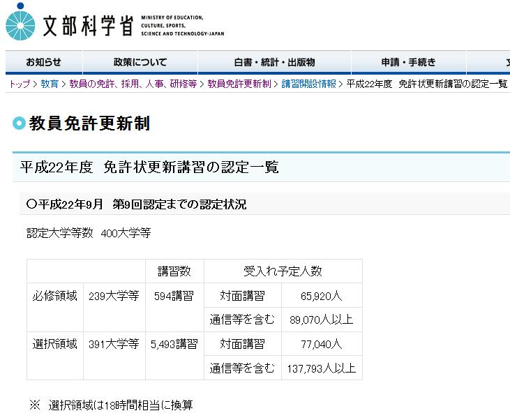Viewport: 510px width, 420px height.
Task: Click the 137,793人以上 value in the table
Action: 322,368
